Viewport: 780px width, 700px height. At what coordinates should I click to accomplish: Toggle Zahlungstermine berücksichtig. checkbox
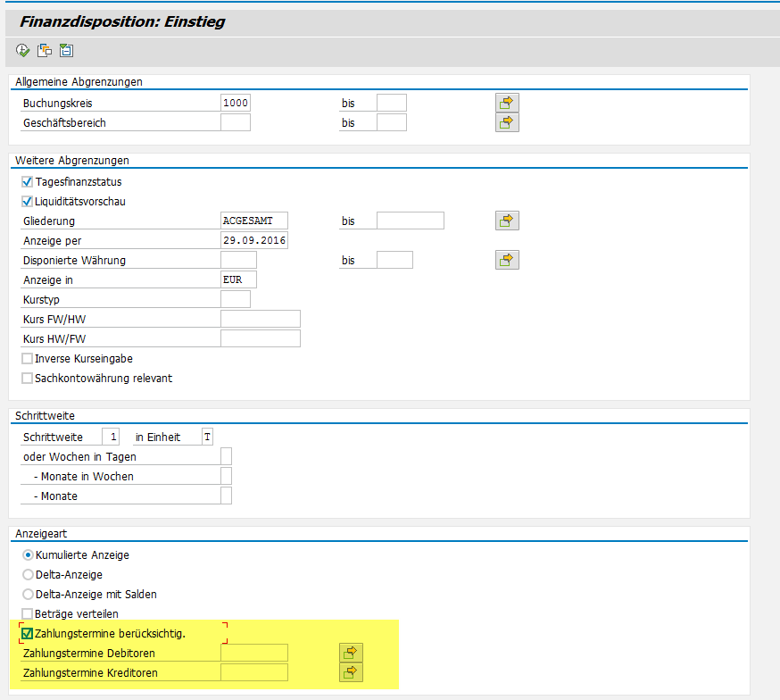27,634
